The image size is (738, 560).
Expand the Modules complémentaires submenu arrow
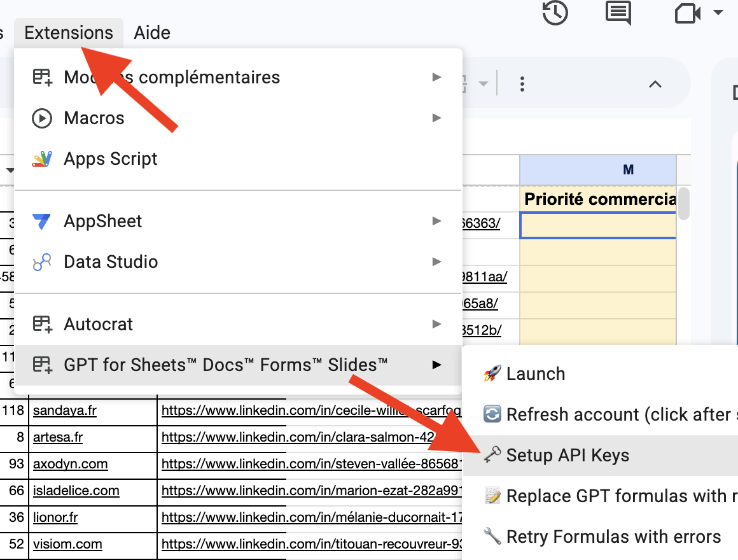tap(437, 77)
